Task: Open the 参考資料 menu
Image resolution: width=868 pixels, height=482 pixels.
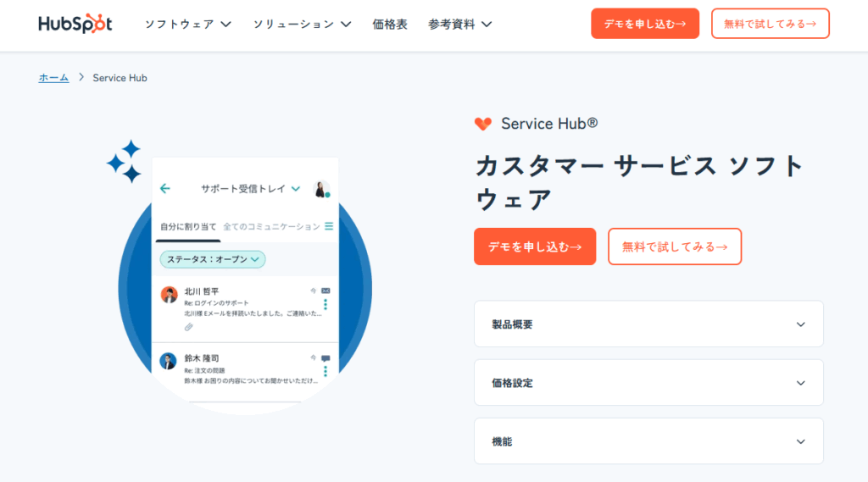Action: pos(460,25)
